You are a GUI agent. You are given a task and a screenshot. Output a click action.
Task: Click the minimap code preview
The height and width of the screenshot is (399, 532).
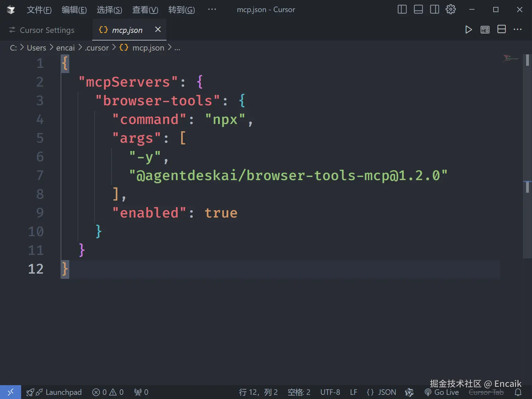511,58
